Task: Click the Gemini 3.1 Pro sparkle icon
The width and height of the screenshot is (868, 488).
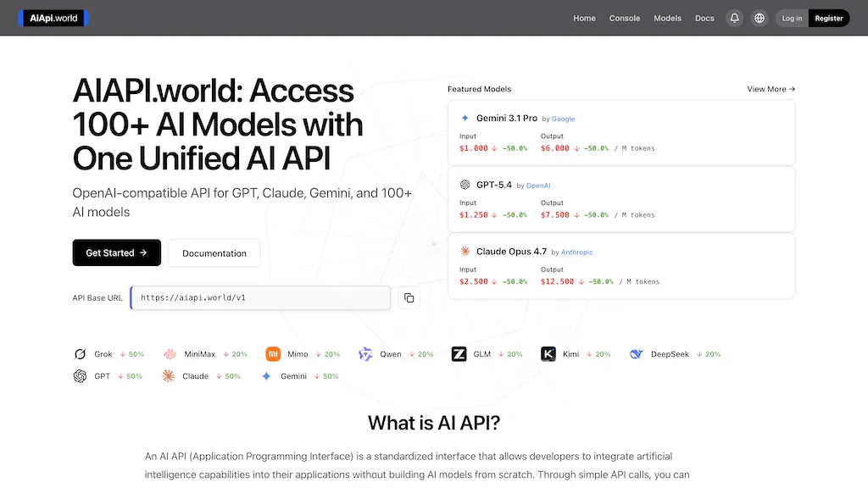Action: tap(465, 118)
